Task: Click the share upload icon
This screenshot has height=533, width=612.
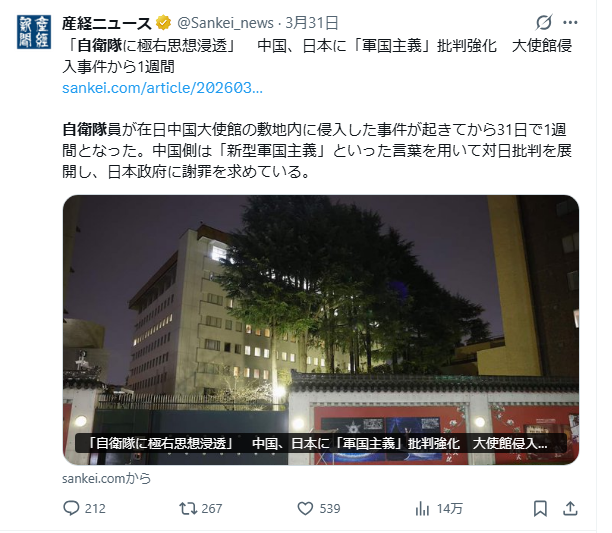Action: click(x=570, y=508)
